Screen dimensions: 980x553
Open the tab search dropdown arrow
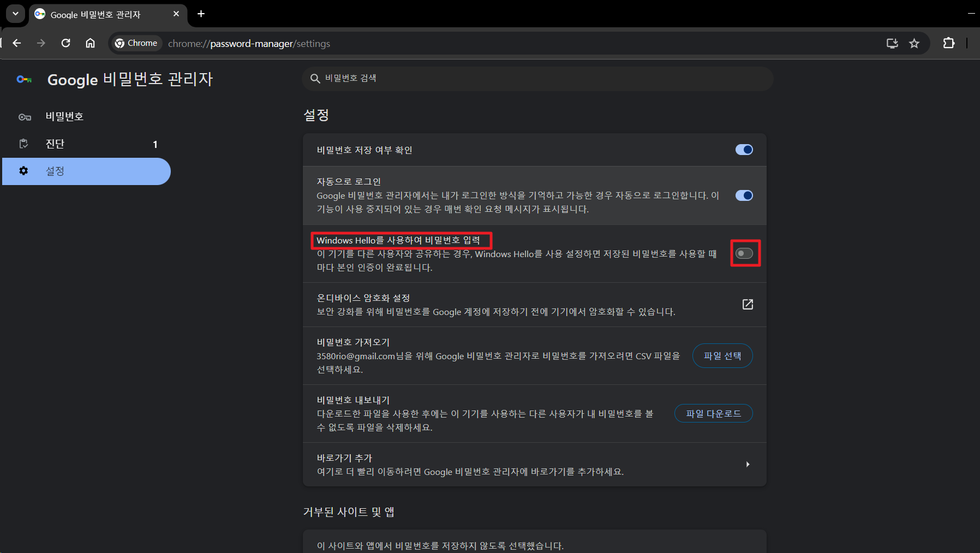pyautogui.click(x=15, y=14)
